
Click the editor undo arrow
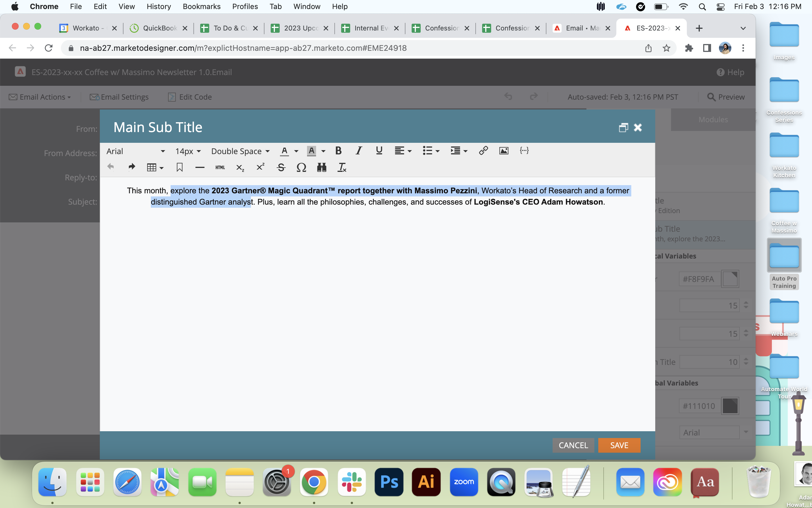(111, 167)
